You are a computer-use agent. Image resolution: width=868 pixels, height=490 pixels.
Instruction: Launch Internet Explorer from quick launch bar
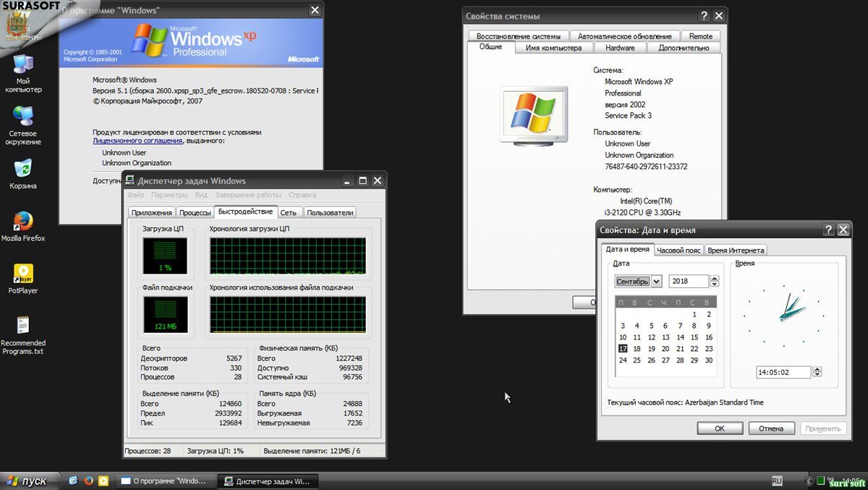point(73,481)
